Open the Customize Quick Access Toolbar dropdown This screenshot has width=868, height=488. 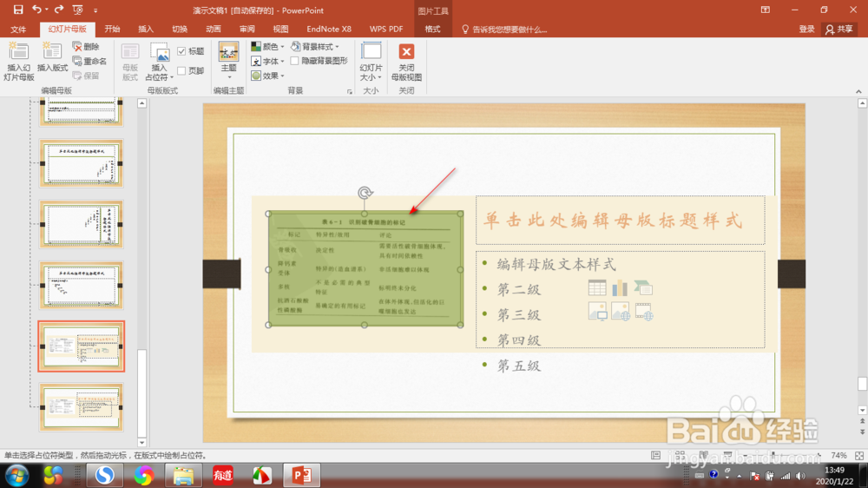(x=95, y=10)
